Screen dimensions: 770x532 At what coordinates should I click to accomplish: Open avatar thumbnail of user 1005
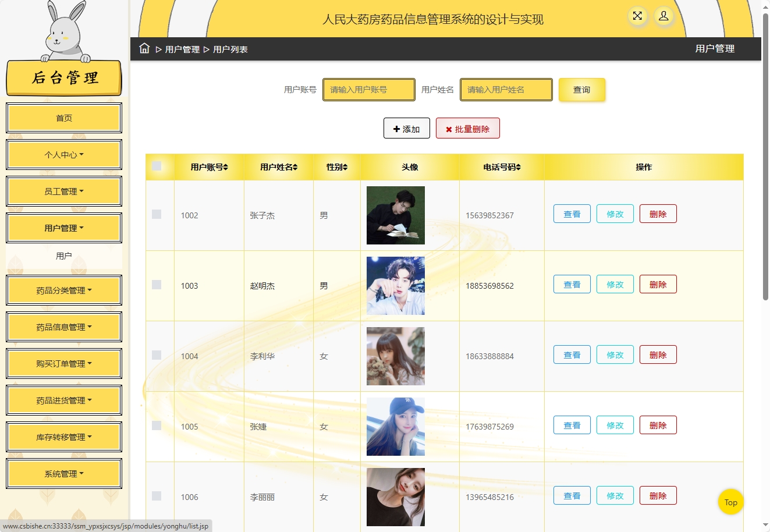(x=396, y=427)
